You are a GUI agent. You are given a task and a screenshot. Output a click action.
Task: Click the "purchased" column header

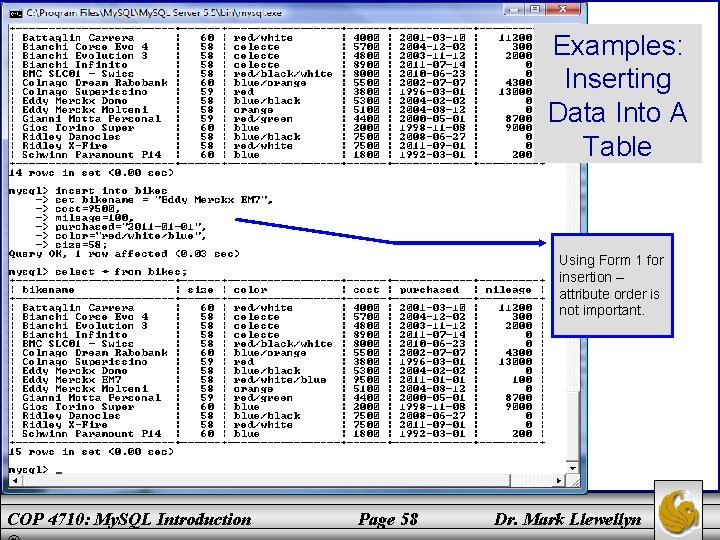coord(429,290)
